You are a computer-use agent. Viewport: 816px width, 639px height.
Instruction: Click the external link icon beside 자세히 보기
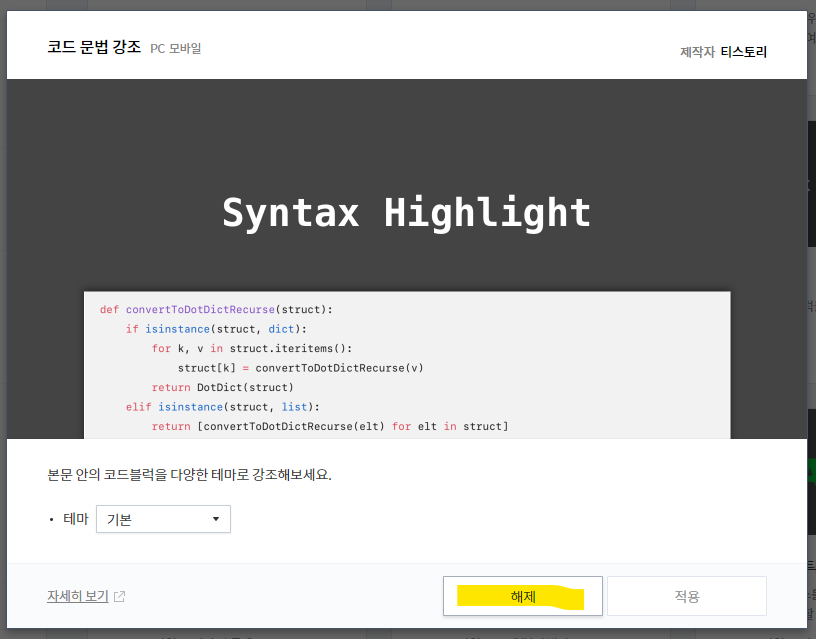pos(119,596)
